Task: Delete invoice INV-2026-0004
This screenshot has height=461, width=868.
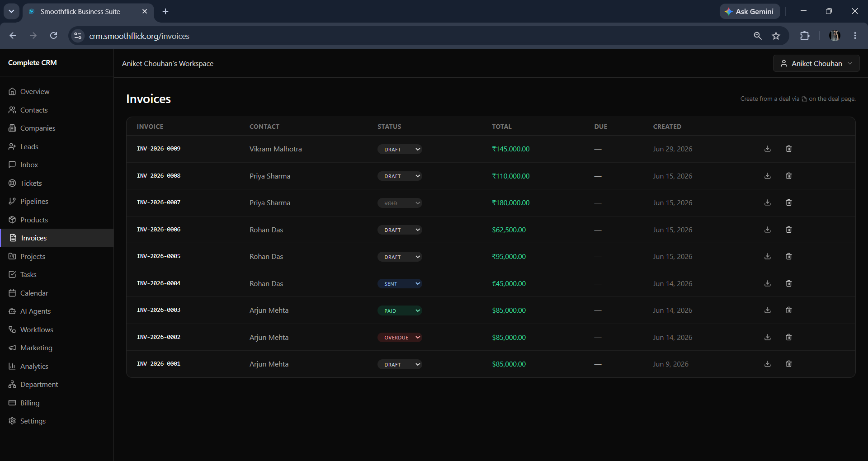Action: [x=788, y=283]
